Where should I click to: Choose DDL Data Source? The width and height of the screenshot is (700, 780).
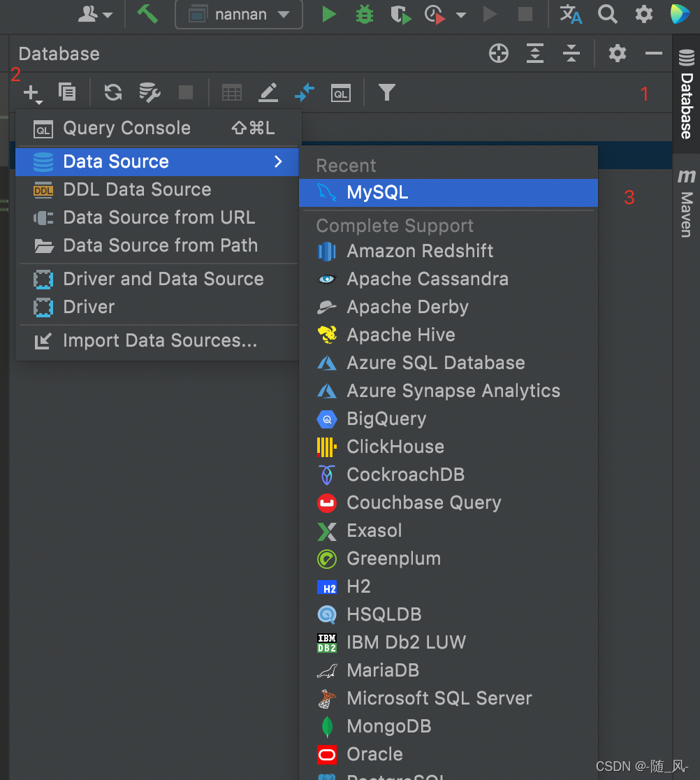[x=157, y=189]
